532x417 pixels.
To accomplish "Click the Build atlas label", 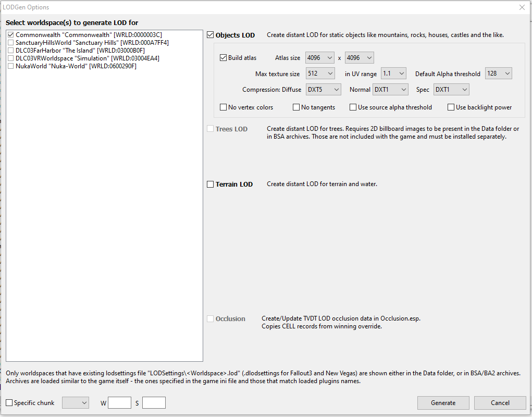I will tap(242, 58).
